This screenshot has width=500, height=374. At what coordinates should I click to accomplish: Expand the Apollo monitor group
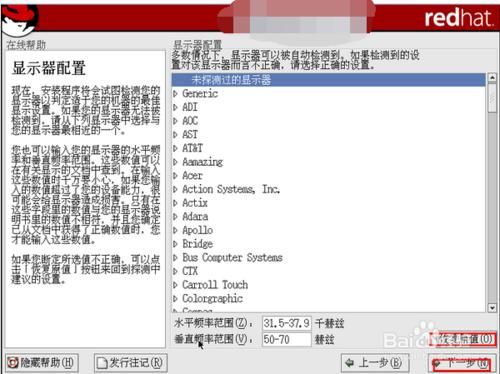[176, 230]
